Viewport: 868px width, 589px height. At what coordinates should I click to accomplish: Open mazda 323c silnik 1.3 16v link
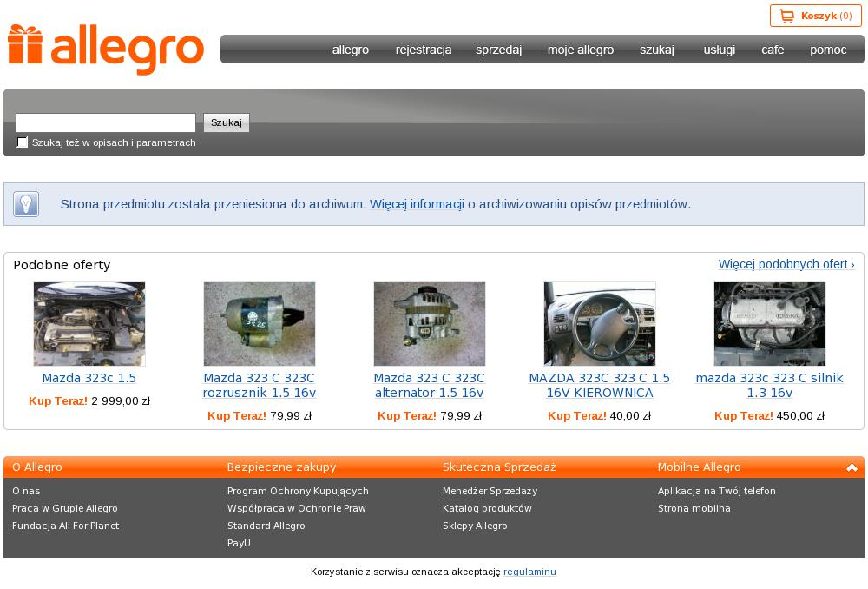point(769,385)
